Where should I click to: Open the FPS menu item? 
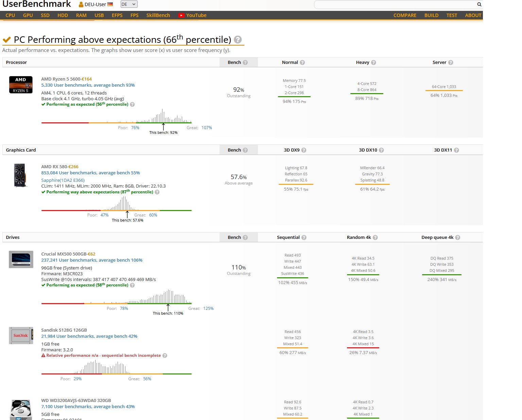click(135, 15)
